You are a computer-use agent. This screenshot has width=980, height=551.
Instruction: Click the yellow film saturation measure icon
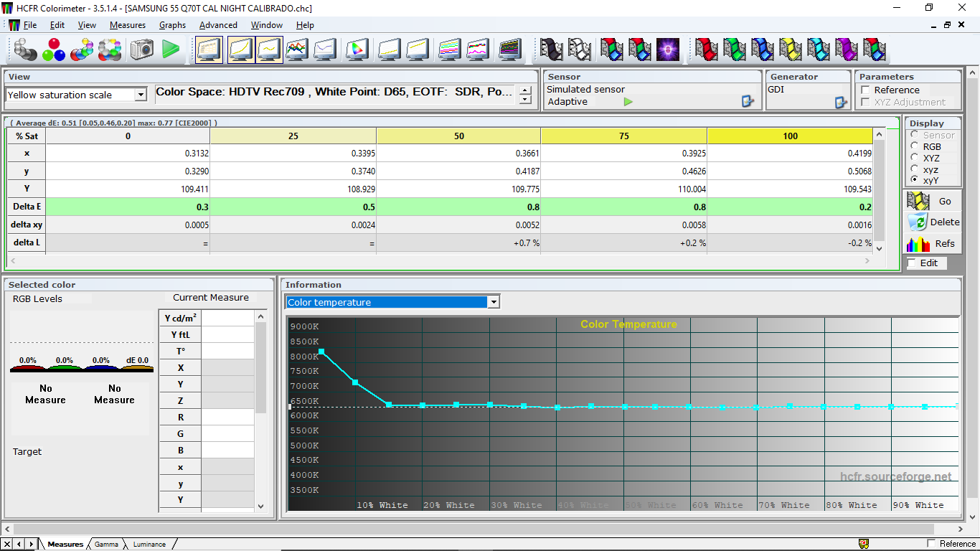click(790, 50)
